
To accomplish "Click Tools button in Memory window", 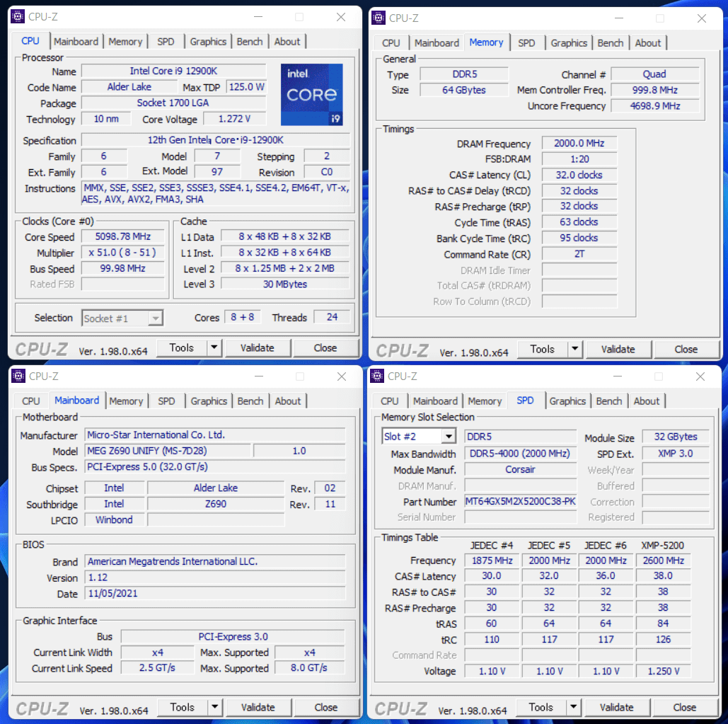I will 542,349.
